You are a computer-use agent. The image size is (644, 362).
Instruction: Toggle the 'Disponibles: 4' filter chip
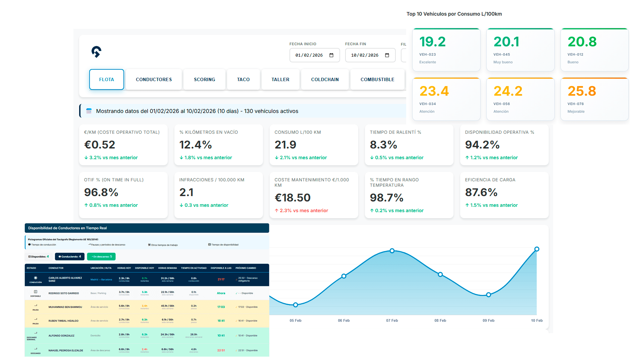[x=39, y=257]
